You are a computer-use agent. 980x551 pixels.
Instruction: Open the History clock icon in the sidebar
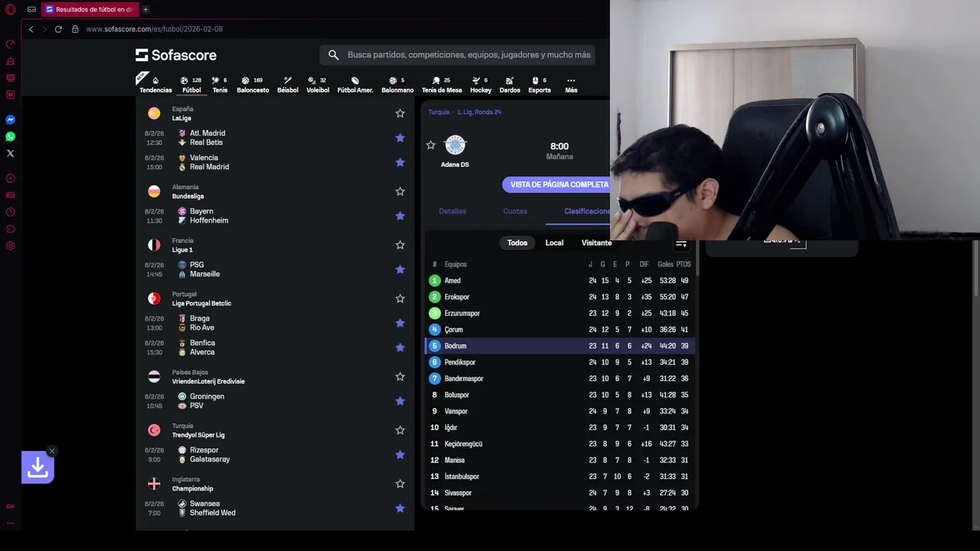11,212
